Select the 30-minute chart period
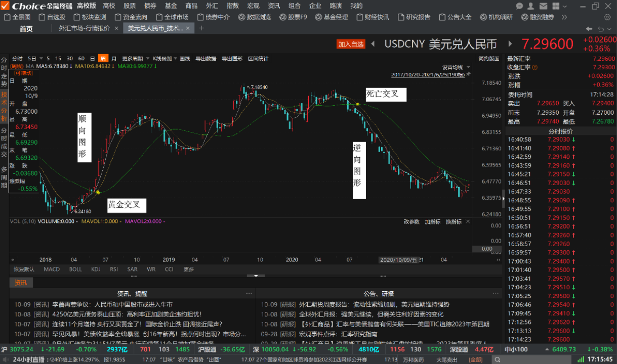 pos(70,58)
